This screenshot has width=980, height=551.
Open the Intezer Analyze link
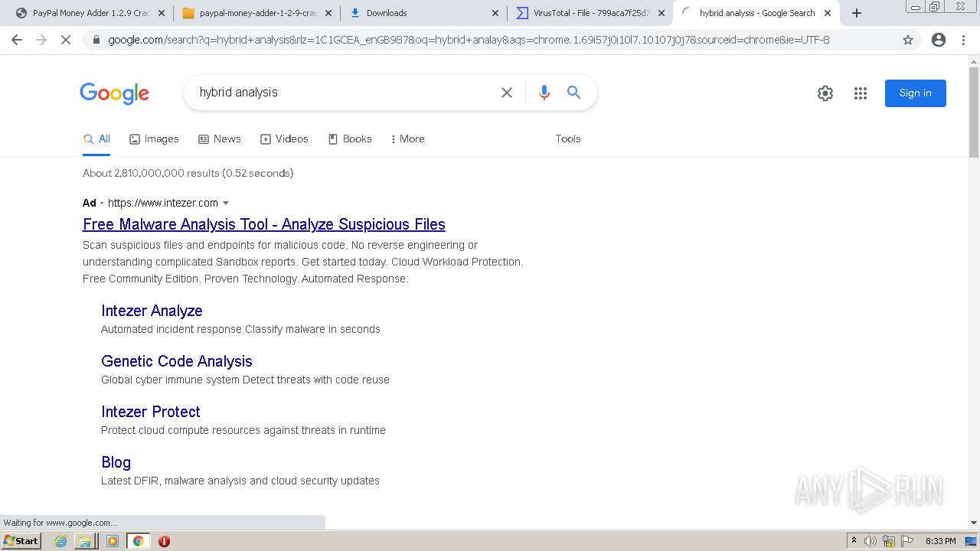[152, 311]
